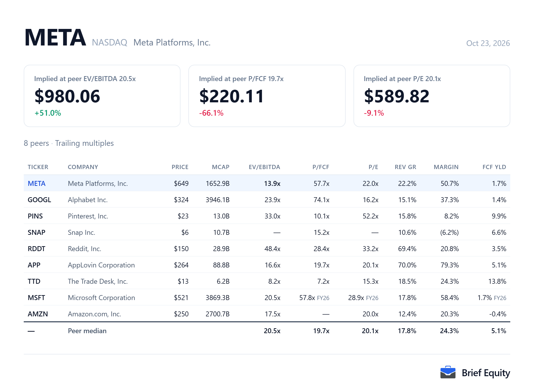Click META's 13.9x EV/EBITDA value
534x392 pixels.
[272, 183]
